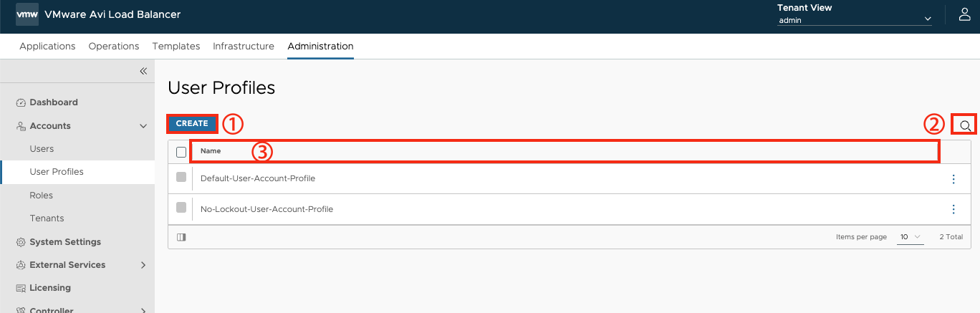Click Default-User-Account-Profile name text
Viewport: 980px width, 313px height.
tap(258, 178)
